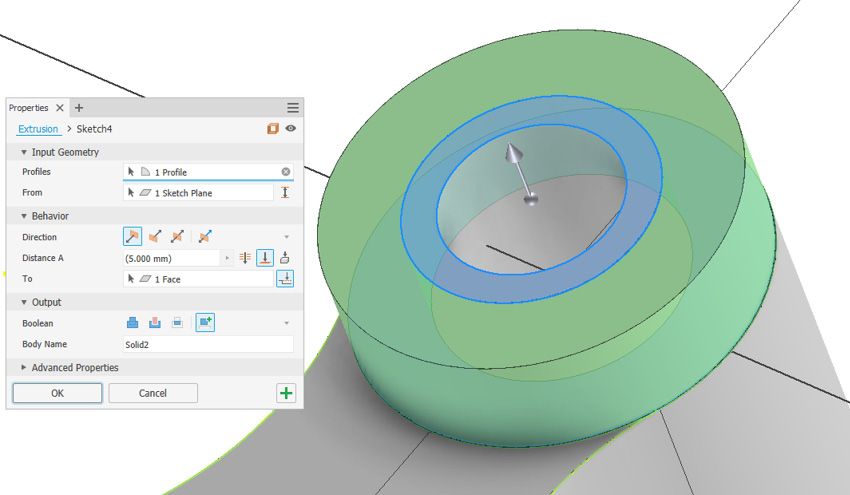The image size is (850, 495).
Task: Toggle the To extent icon beside Distance A
Action: coord(265,258)
